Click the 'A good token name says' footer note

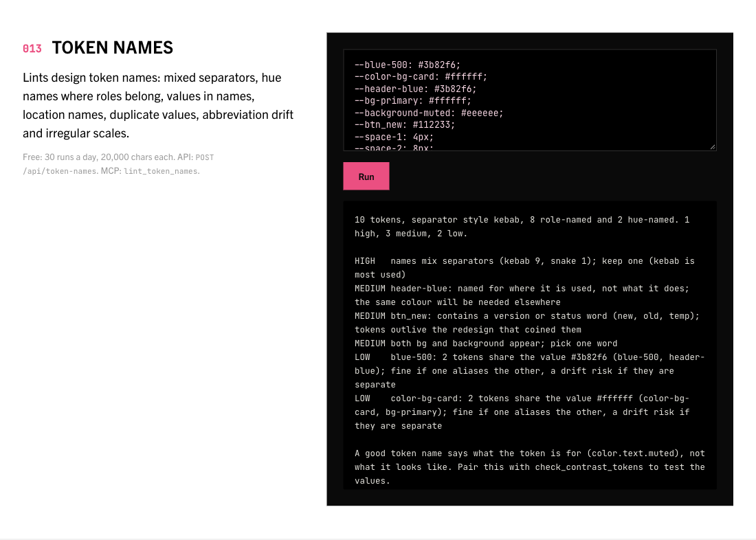(x=529, y=467)
